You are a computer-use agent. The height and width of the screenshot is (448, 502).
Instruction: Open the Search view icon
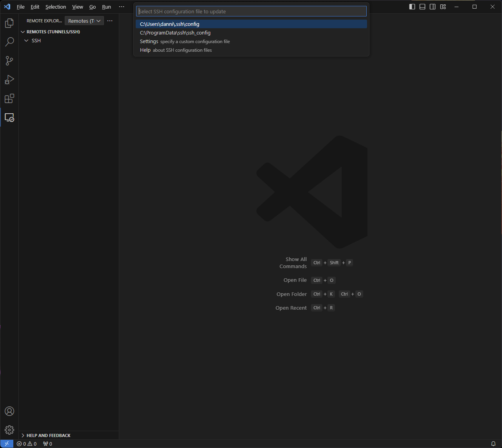9,42
